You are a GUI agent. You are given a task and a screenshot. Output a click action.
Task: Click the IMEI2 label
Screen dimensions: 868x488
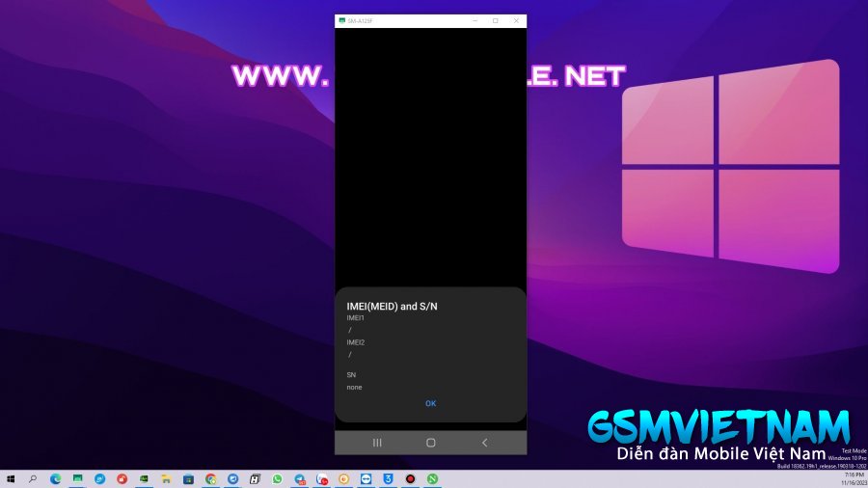click(x=355, y=342)
